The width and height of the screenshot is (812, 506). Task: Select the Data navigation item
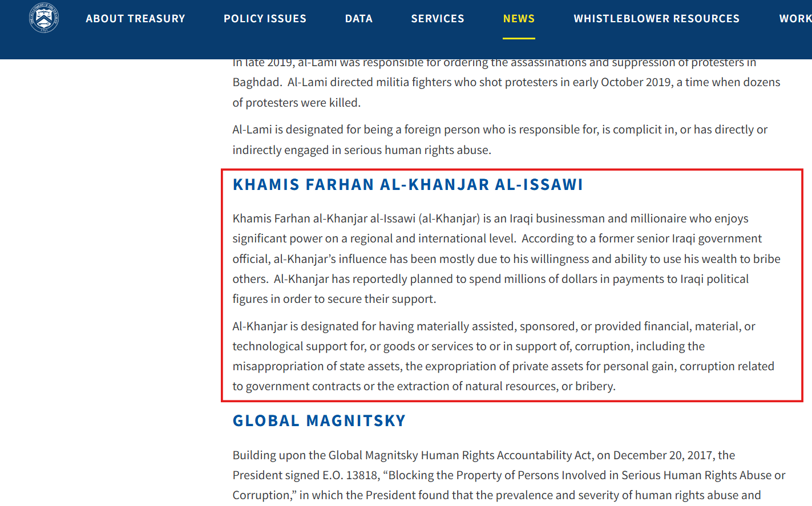pyautogui.click(x=359, y=19)
